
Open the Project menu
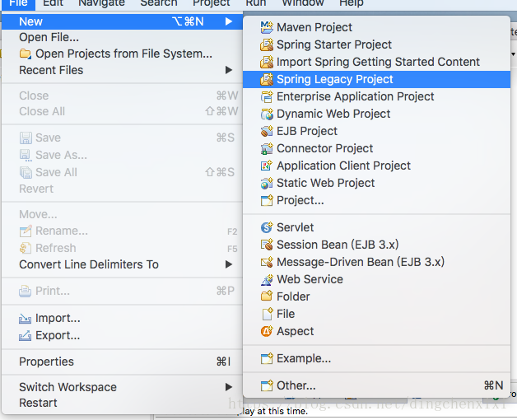click(211, 3)
